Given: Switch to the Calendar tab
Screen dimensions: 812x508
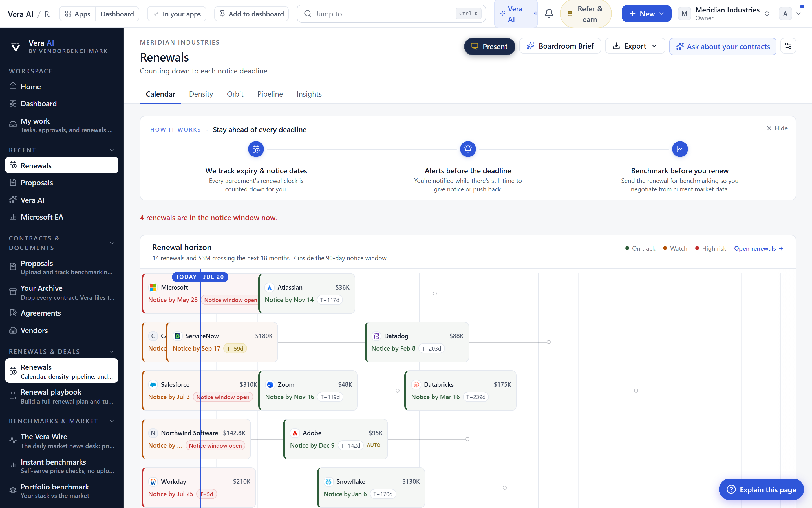Looking at the screenshot, I should click(x=160, y=94).
